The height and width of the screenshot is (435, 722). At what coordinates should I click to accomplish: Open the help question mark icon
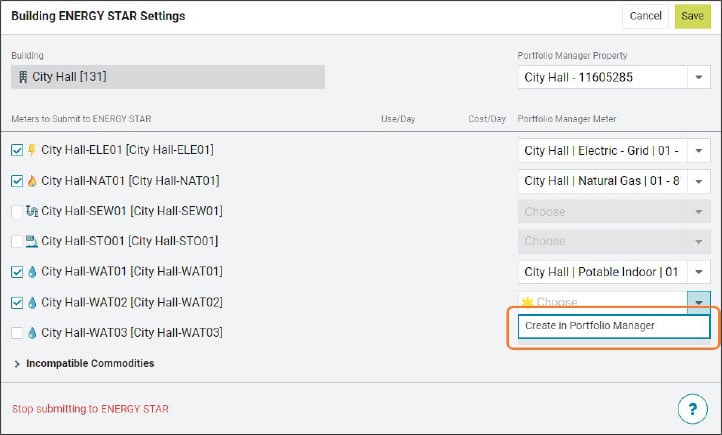[692, 408]
